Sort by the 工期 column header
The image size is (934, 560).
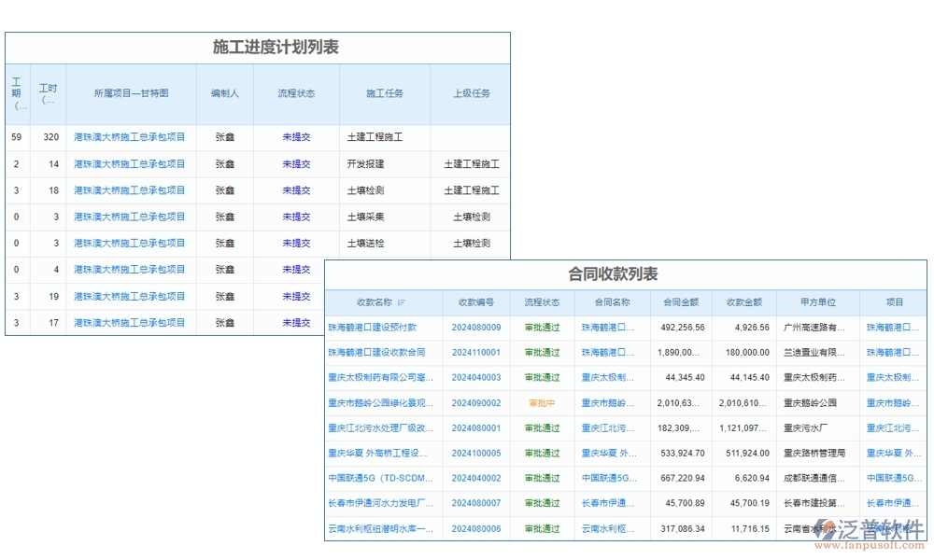(x=16, y=93)
